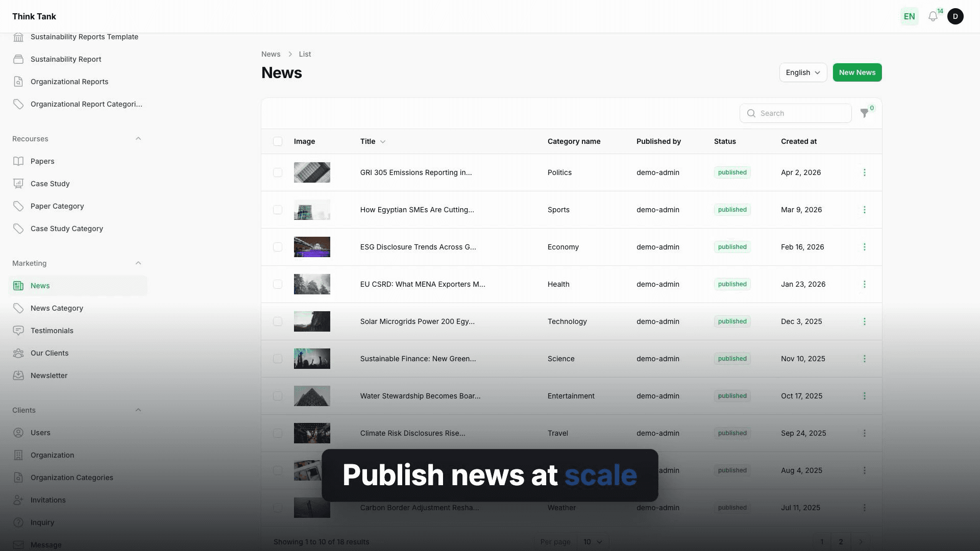
Task: Open the English language dropdown
Action: [x=803, y=72]
